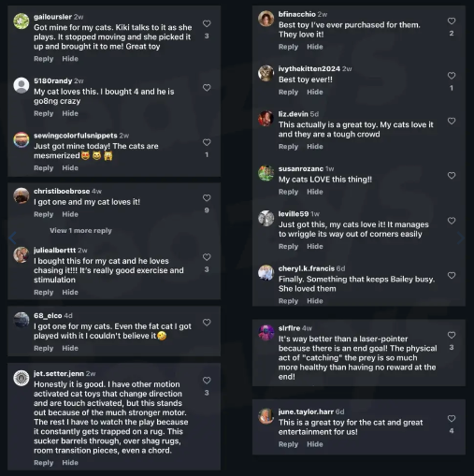Advance to the next slide with the right arrow

(461, 238)
